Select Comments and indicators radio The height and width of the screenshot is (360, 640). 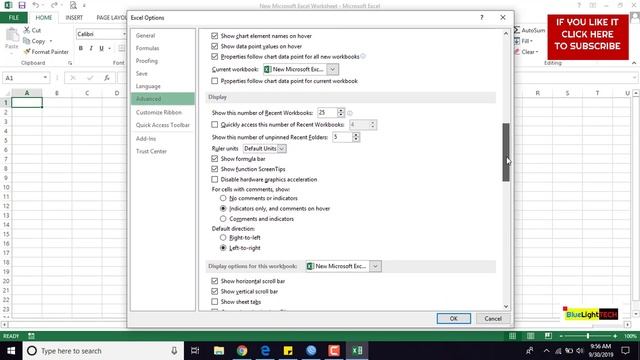coord(223,219)
